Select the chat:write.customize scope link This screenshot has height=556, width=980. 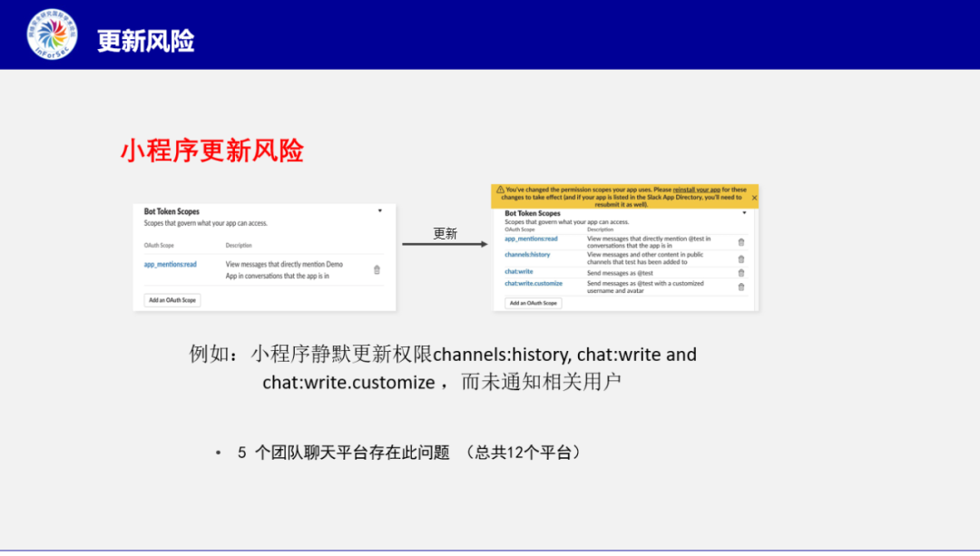click(x=534, y=284)
